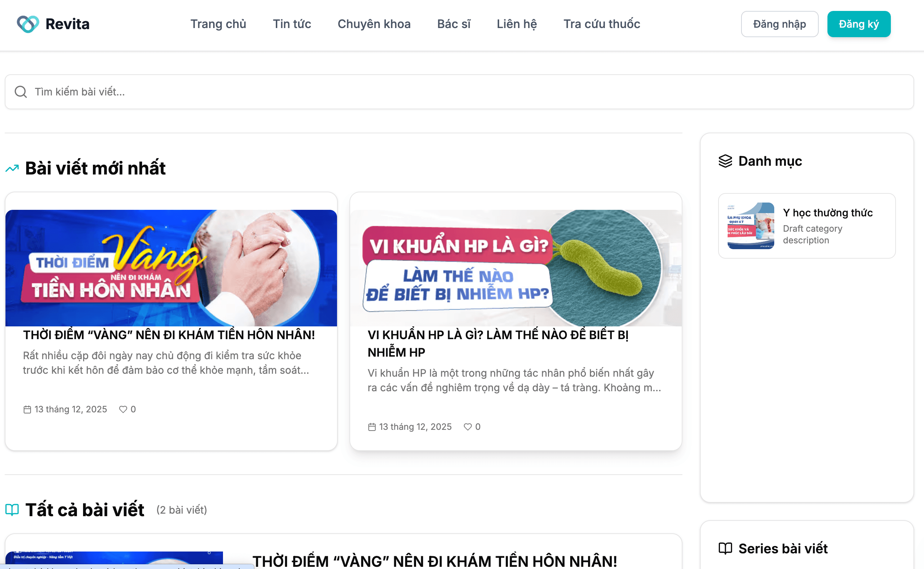This screenshot has width=924, height=569.
Task: Open the Liên hệ page
Action: pyautogui.click(x=517, y=24)
